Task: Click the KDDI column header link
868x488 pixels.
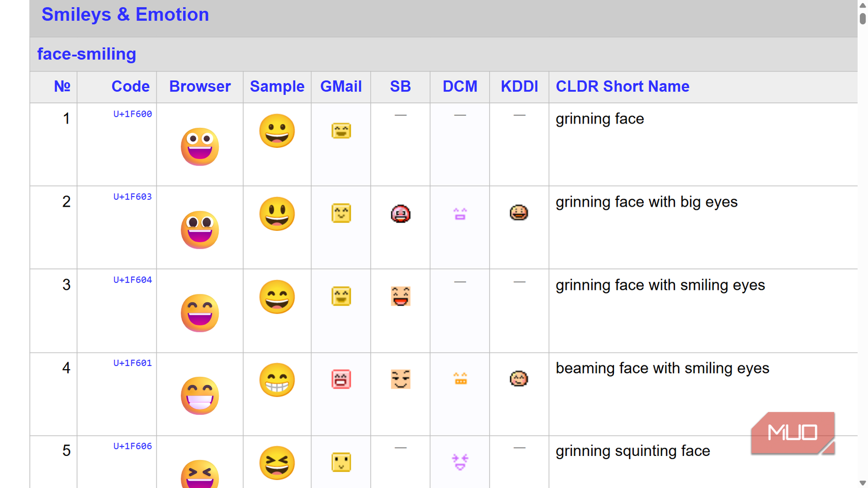Action: tap(519, 86)
